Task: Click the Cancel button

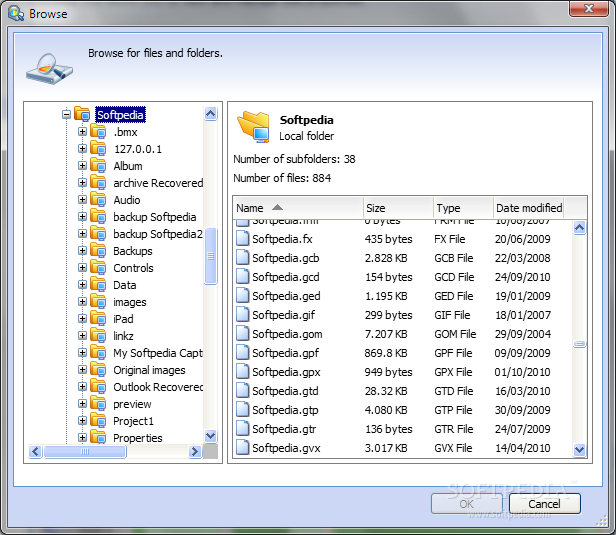Action: pos(544,504)
